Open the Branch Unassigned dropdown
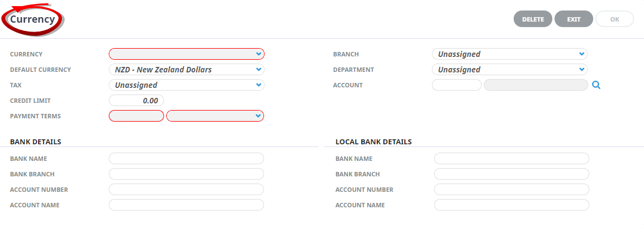This screenshot has height=225, width=644. (510, 54)
